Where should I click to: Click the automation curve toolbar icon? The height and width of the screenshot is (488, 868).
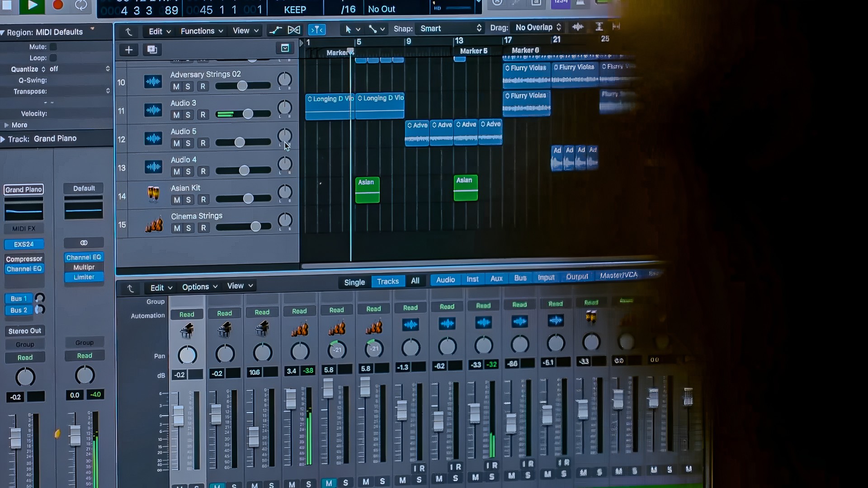pyautogui.click(x=275, y=30)
